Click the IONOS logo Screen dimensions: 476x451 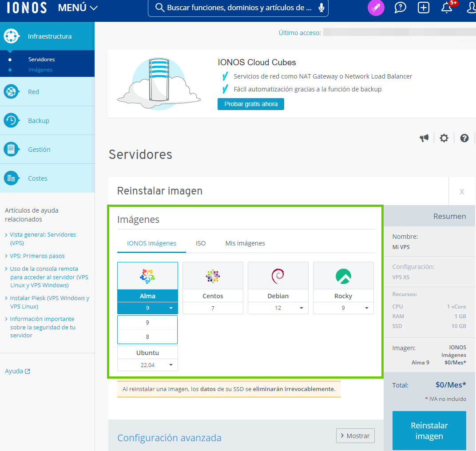coord(27,8)
